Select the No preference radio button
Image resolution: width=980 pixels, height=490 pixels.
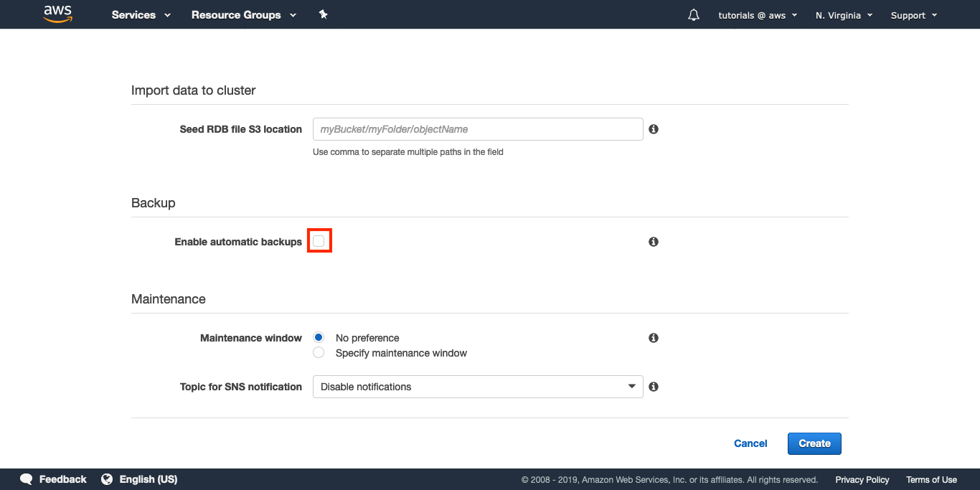pyautogui.click(x=319, y=338)
